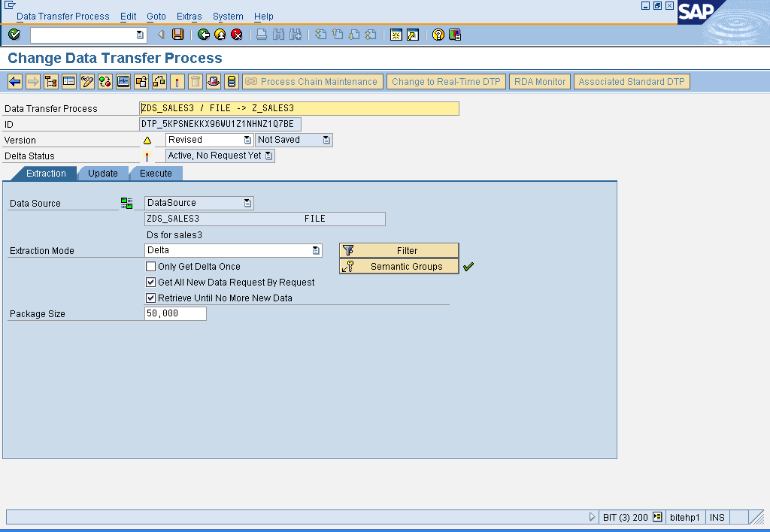Click the Associated Standard DTP button
Viewport: 770px width, 532px height.
click(632, 81)
